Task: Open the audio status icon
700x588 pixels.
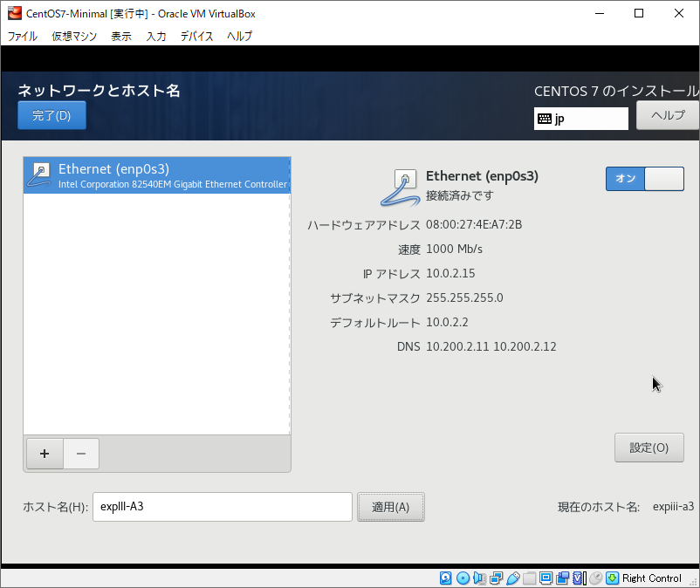Action: pos(479,578)
